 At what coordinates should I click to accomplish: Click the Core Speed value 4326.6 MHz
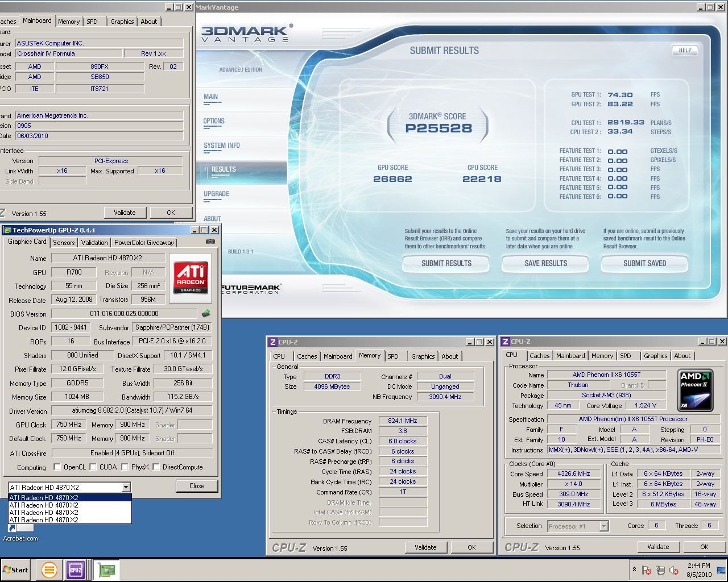(574, 473)
